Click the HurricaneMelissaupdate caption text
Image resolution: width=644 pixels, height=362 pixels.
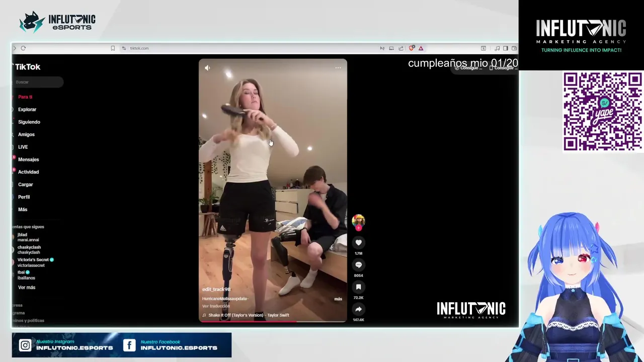point(225,299)
